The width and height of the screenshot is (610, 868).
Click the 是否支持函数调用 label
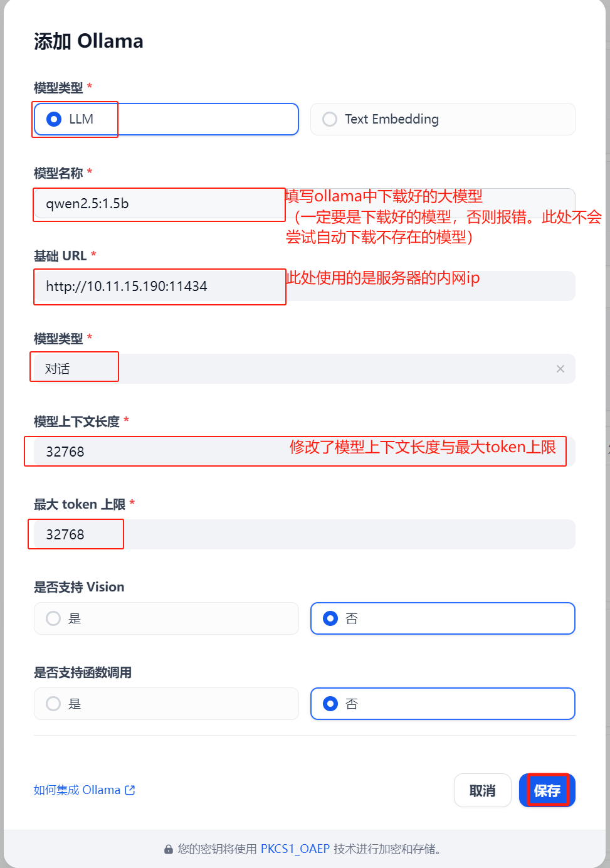click(83, 673)
